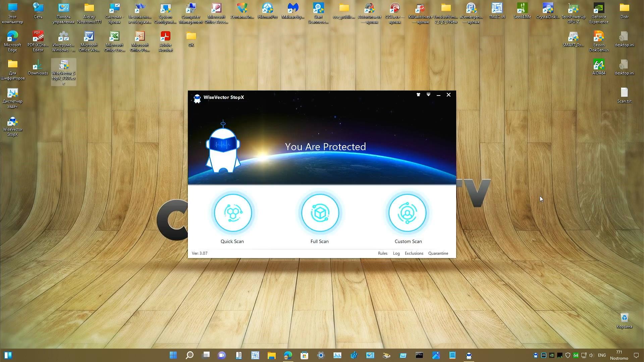Open NVIDIA settings from the system tray

point(552,355)
